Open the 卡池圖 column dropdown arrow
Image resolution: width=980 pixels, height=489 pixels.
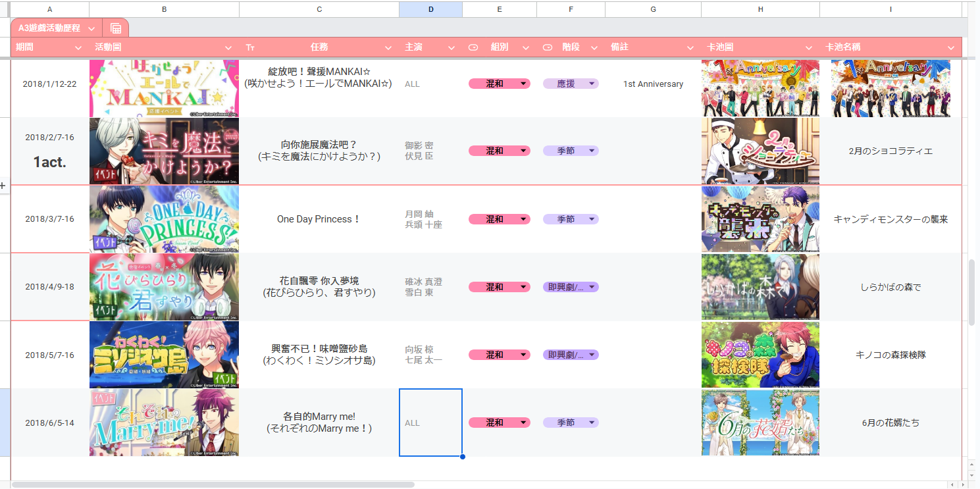(809, 47)
